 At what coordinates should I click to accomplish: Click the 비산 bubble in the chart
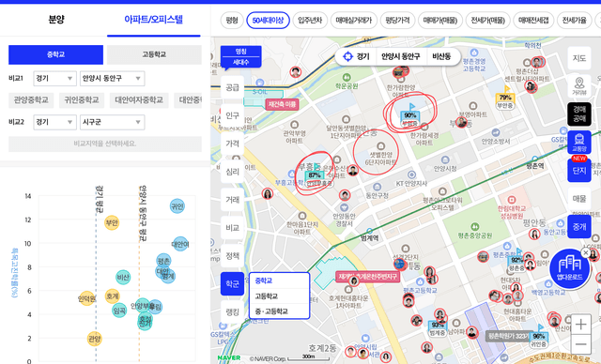[x=123, y=277]
